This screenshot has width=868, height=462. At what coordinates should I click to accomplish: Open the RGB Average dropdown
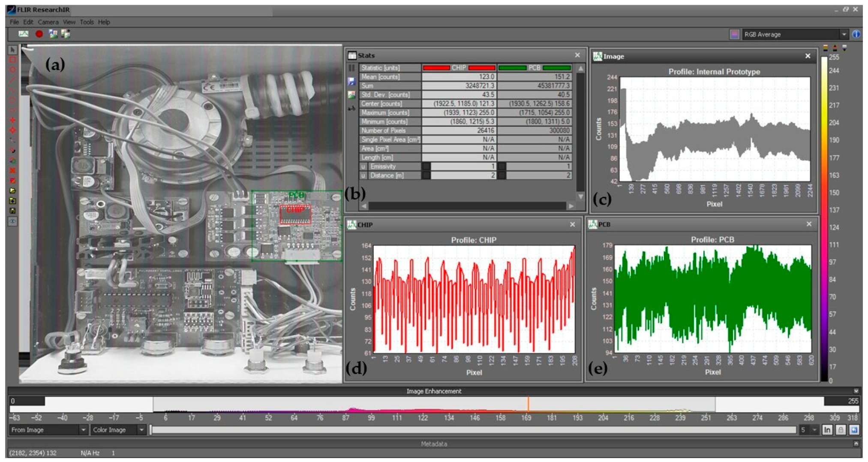pos(843,34)
